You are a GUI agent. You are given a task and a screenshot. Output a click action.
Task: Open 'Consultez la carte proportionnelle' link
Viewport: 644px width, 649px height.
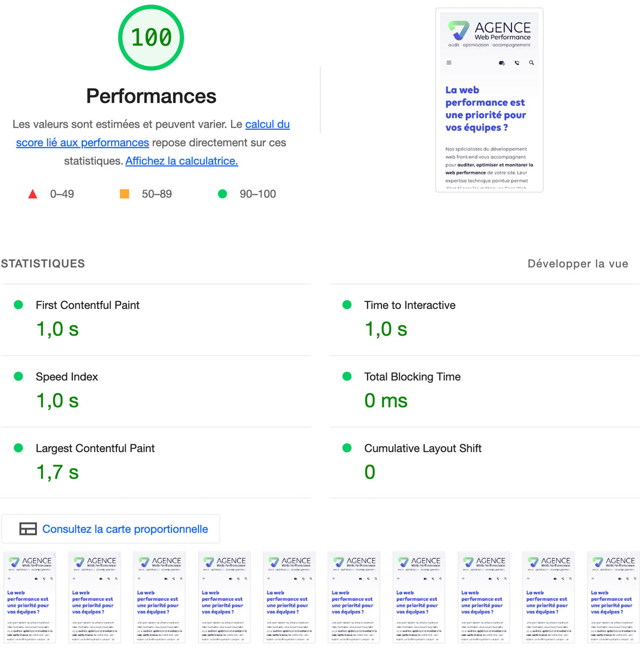pos(125,529)
